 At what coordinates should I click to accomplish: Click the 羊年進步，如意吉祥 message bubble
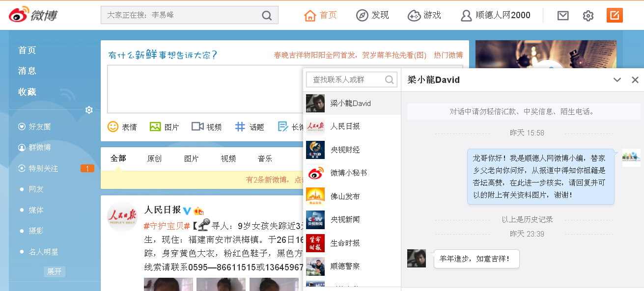476,258
